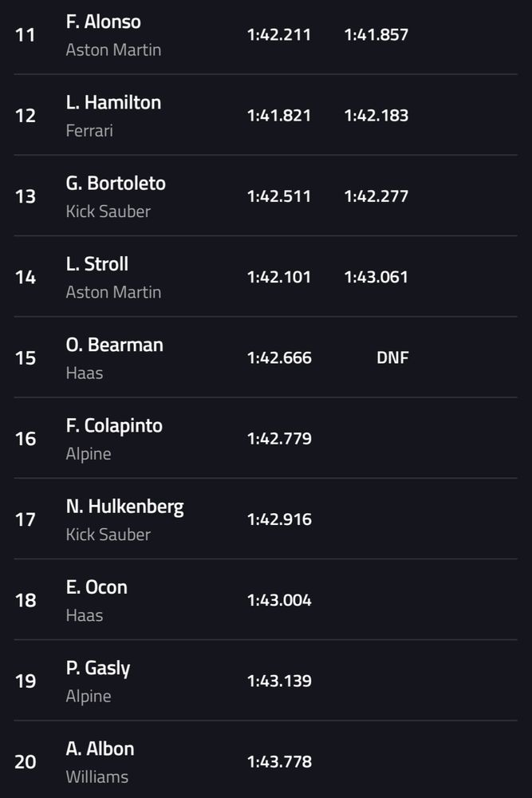Select F. Colapinto in the results
This screenshot has height=798, width=532.
tap(114, 425)
